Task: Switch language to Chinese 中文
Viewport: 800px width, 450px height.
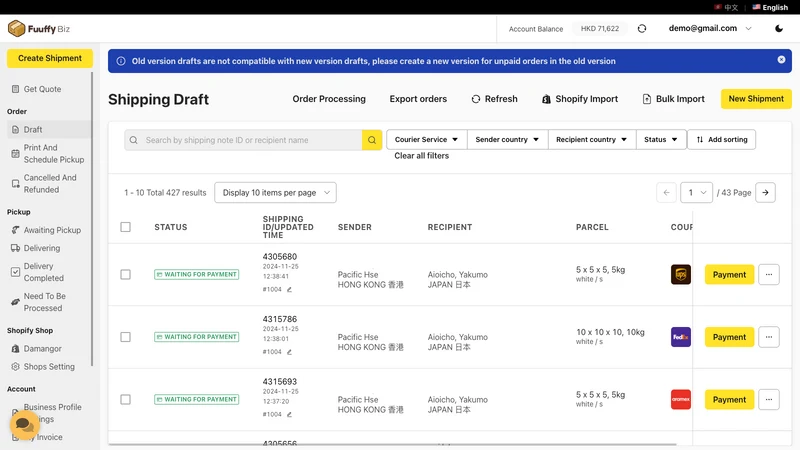Action: [x=726, y=7]
